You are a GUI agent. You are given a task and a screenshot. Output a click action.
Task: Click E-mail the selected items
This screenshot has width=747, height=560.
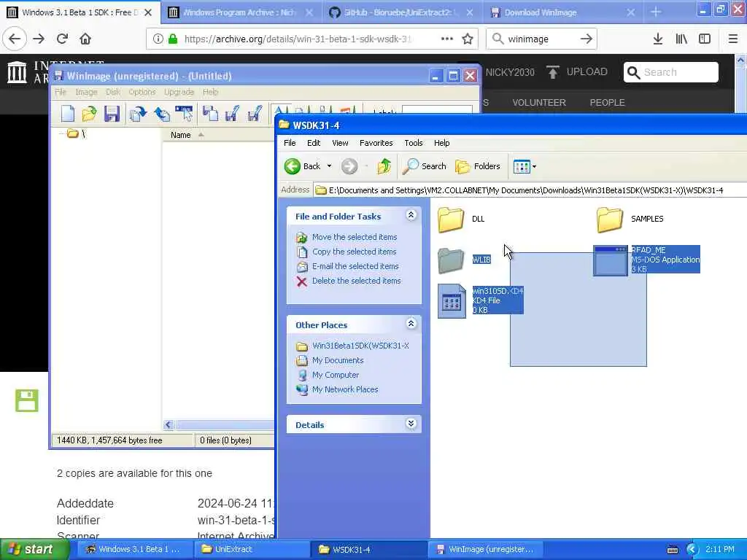[x=355, y=266]
